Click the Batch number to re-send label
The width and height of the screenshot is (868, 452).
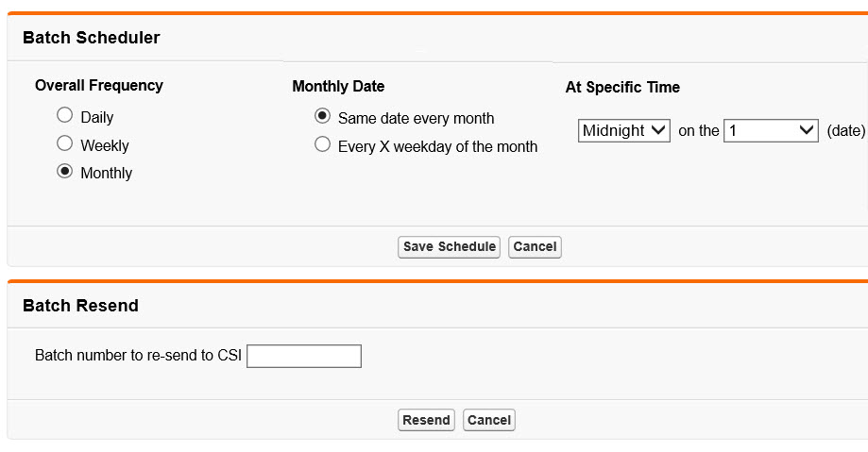coord(138,356)
